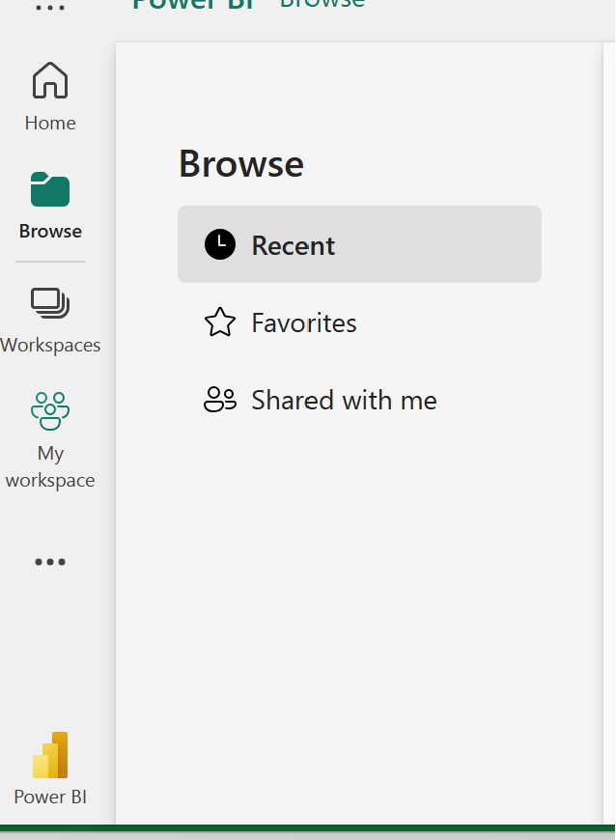Click the Power BI logo at bottom
The image size is (616, 840).
pyautogui.click(x=50, y=755)
